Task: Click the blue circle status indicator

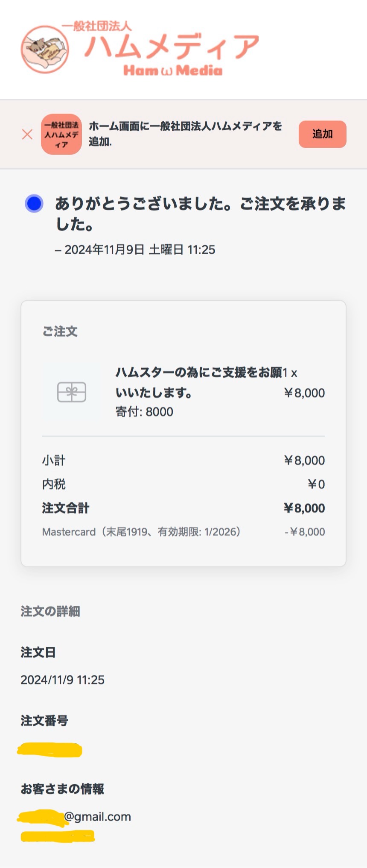Action: coord(34,203)
